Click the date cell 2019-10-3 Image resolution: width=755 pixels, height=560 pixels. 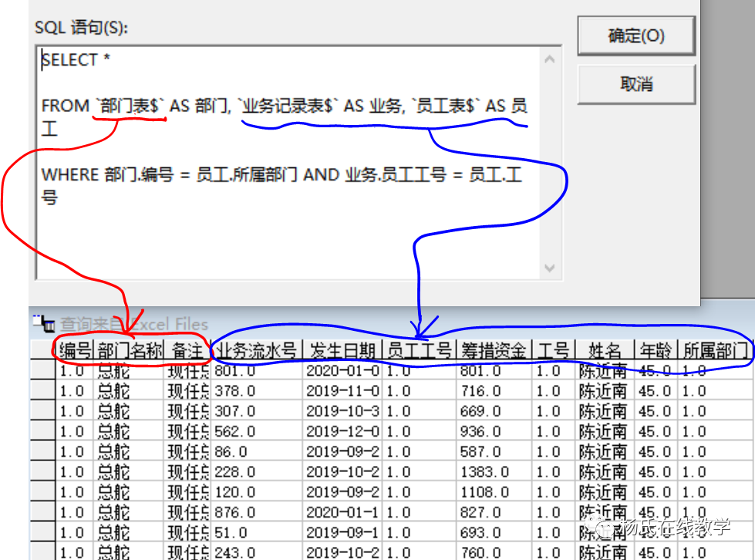pos(342,411)
